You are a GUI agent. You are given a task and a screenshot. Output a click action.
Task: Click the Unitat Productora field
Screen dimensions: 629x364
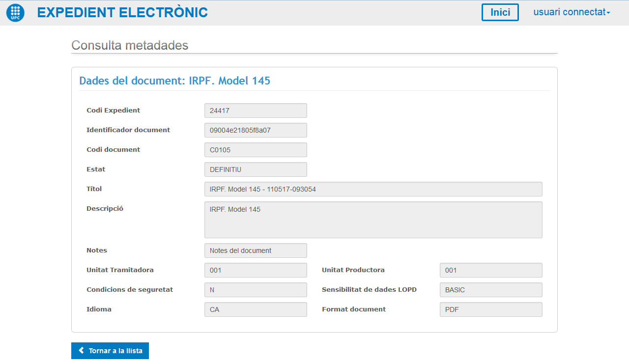pos(491,270)
